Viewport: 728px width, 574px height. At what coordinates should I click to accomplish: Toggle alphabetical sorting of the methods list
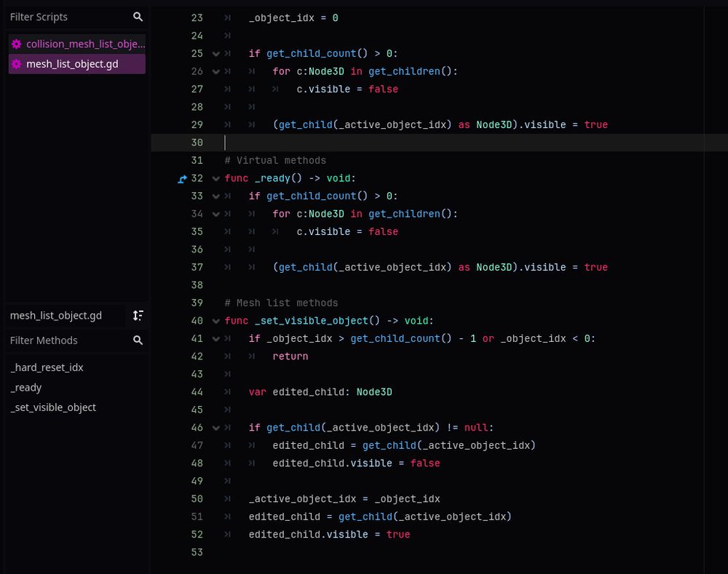click(138, 316)
